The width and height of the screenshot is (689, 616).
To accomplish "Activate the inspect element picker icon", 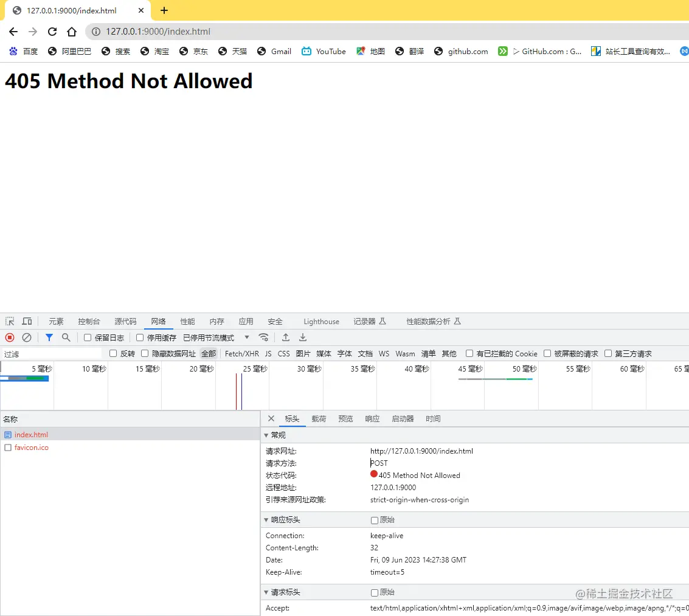I will tap(10, 321).
